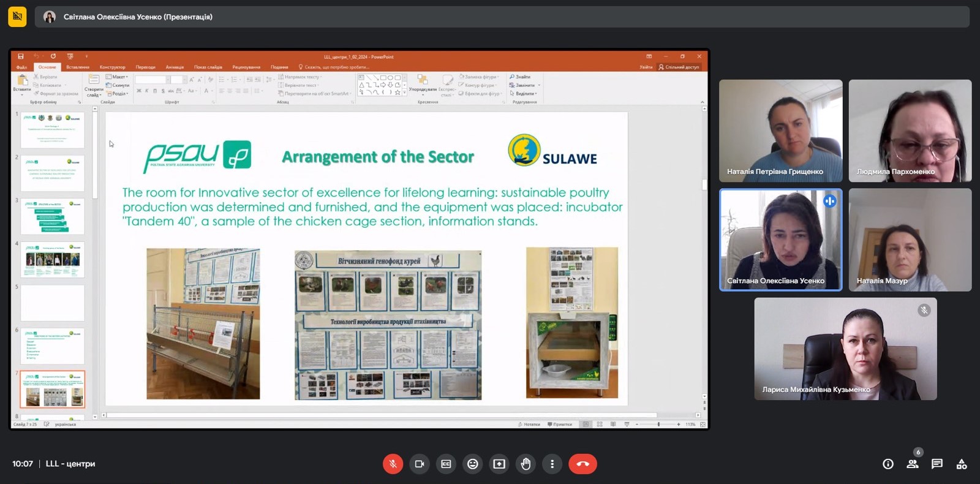
Task: Select slide 4 thumbnail with photos
Action: pos(52,260)
